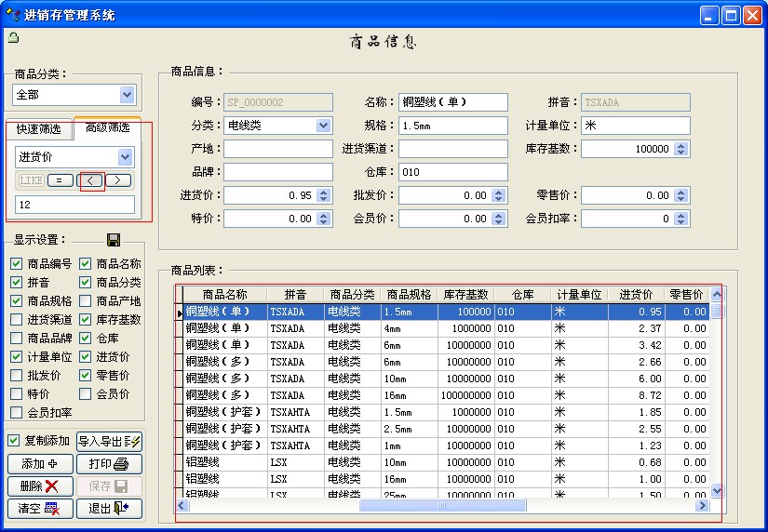Adjust the 批发价 spinner arrows
768x532 pixels.
tap(499, 195)
